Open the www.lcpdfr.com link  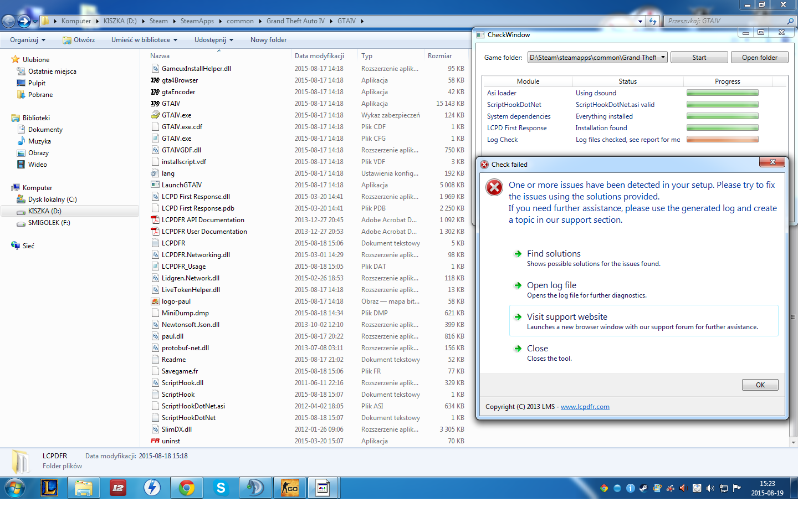click(585, 407)
